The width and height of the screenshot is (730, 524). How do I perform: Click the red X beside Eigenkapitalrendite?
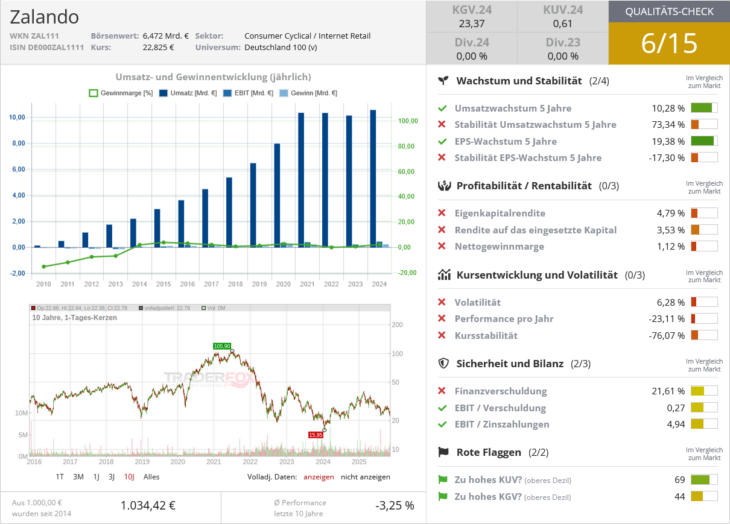click(x=442, y=213)
